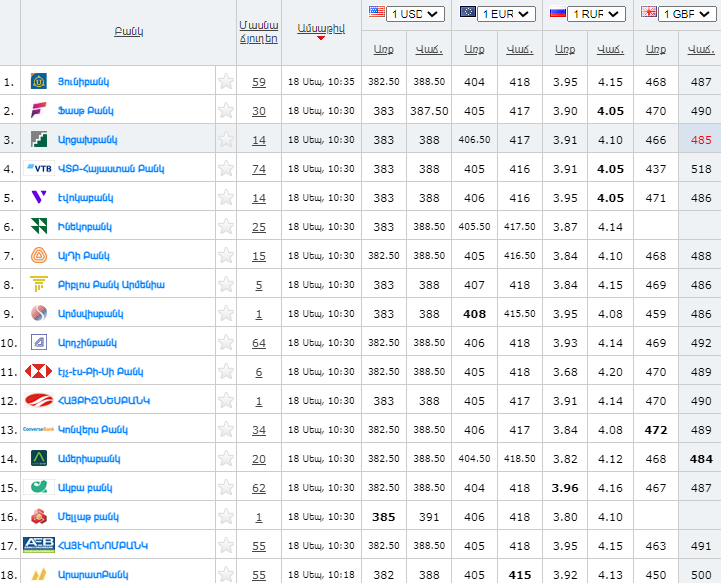Sort by the date column header
Image resolution: width=721 pixels, height=583 pixels.
pos(321,29)
